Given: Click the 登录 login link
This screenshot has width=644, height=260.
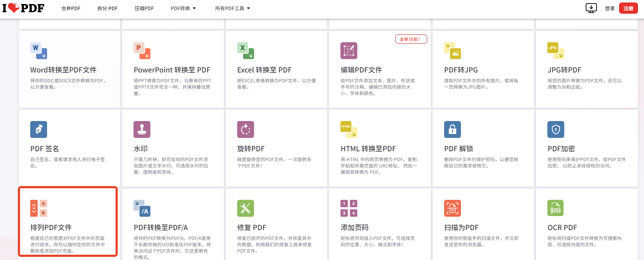Looking at the screenshot, I should coord(610,8).
